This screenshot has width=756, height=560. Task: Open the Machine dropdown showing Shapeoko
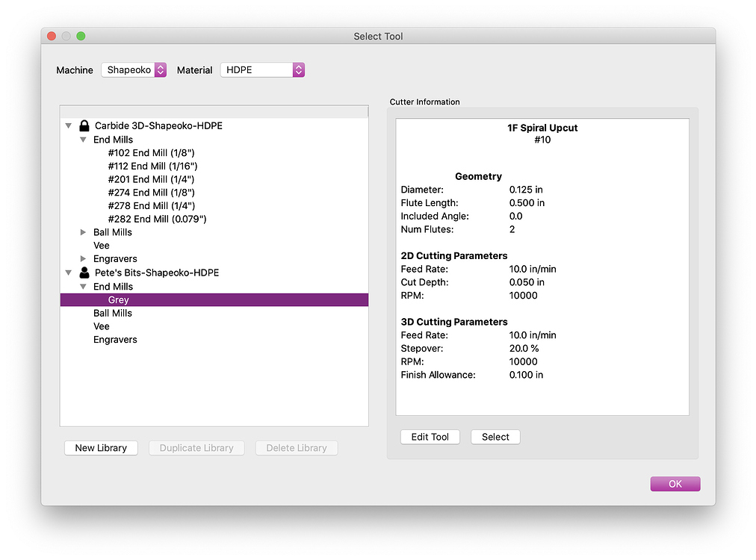(134, 70)
